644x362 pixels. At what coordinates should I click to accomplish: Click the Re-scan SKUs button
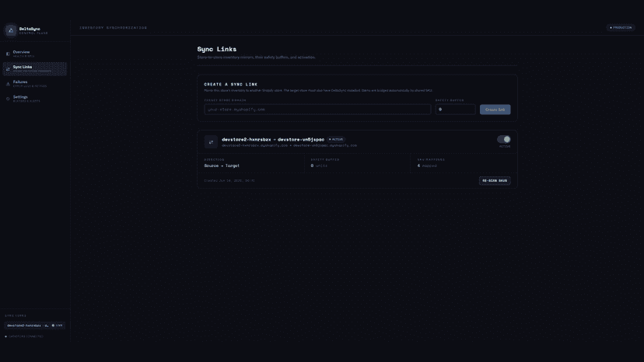[495, 180]
